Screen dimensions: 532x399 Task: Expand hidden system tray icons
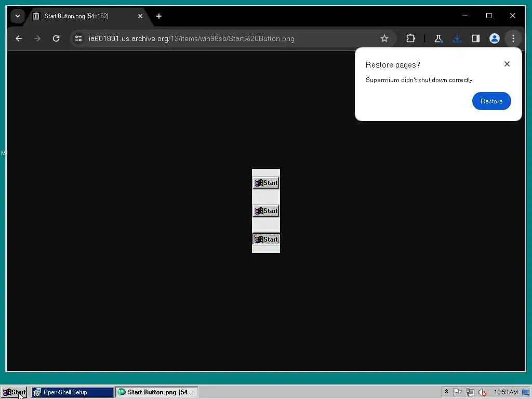(x=446, y=392)
